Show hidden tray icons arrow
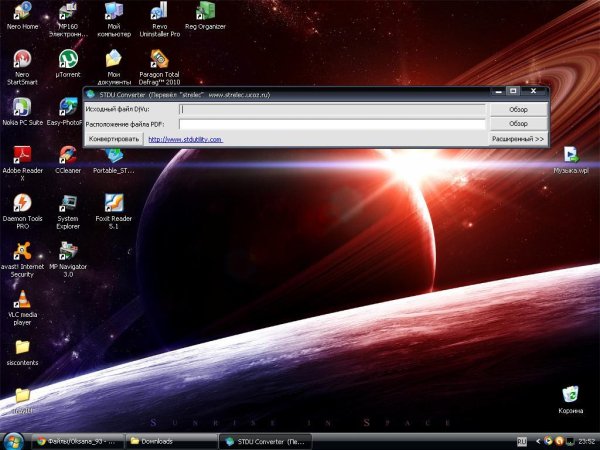Screen dimensions: 600x450 [x=538, y=442]
